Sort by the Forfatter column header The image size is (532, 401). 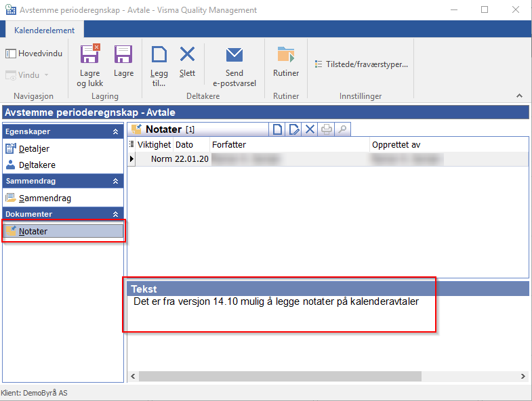point(289,144)
